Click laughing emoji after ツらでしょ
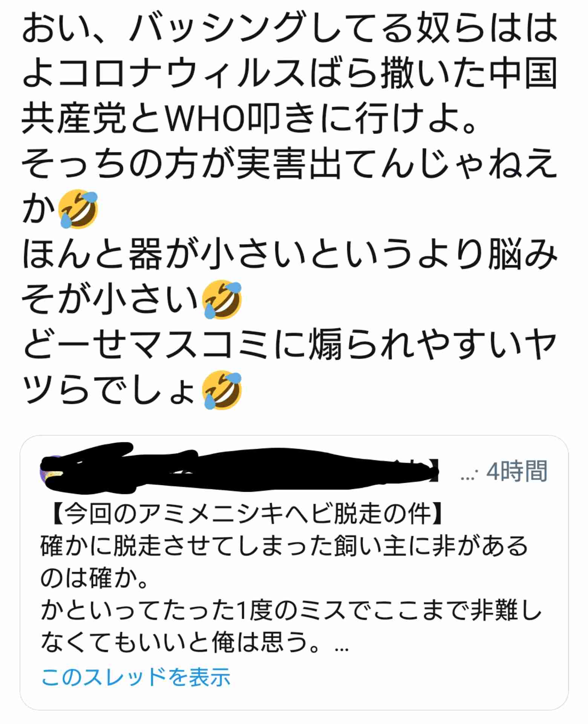 click(x=222, y=390)
